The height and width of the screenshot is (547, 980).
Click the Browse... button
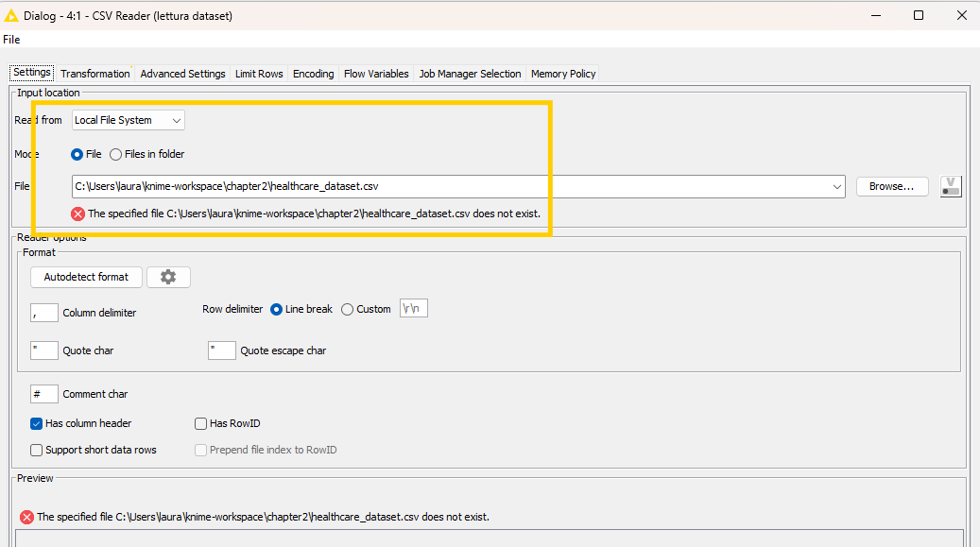891,186
